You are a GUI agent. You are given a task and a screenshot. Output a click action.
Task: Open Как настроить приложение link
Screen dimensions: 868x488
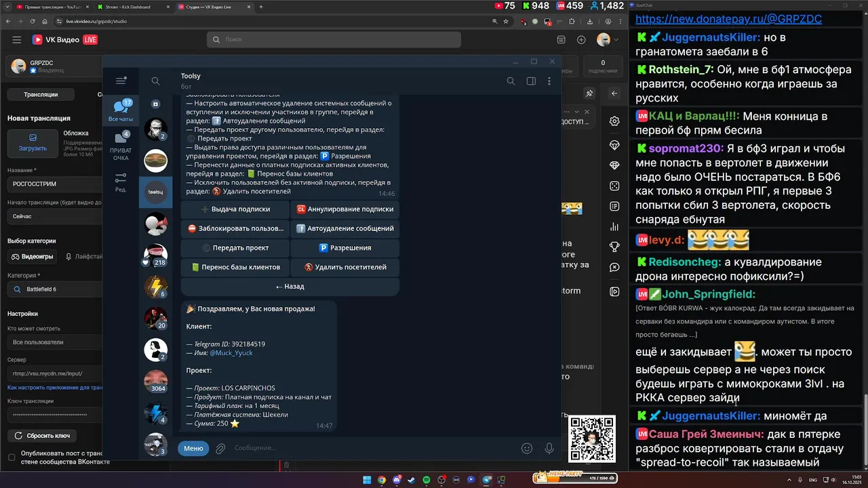(x=55, y=388)
